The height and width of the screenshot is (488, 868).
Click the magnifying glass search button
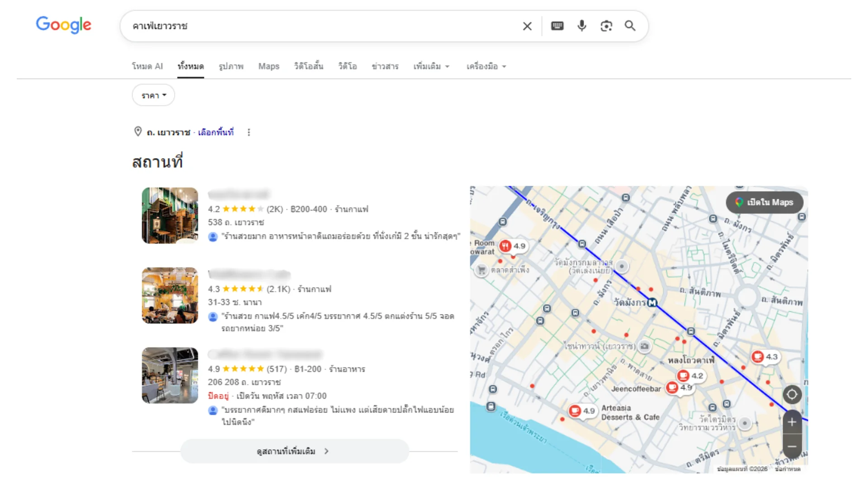click(x=630, y=26)
